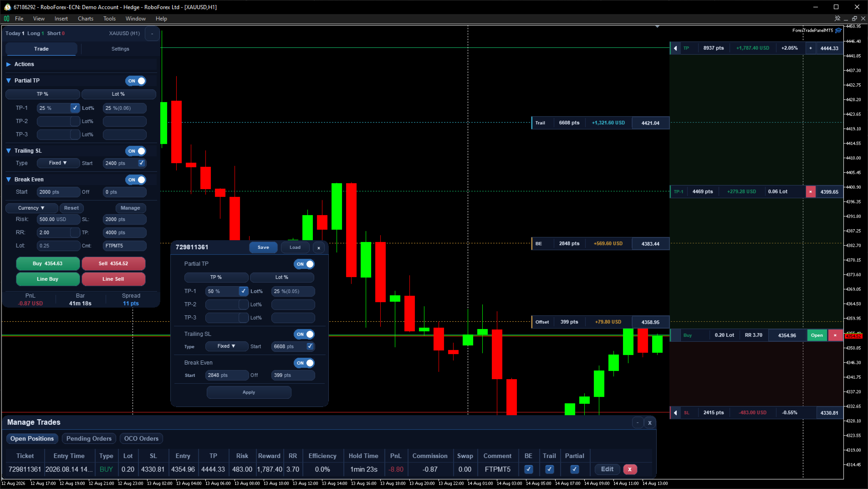The width and height of the screenshot is (868, 489).
Task: Disable Break Even toggle in trade popup
Action: tap(304, 363)
